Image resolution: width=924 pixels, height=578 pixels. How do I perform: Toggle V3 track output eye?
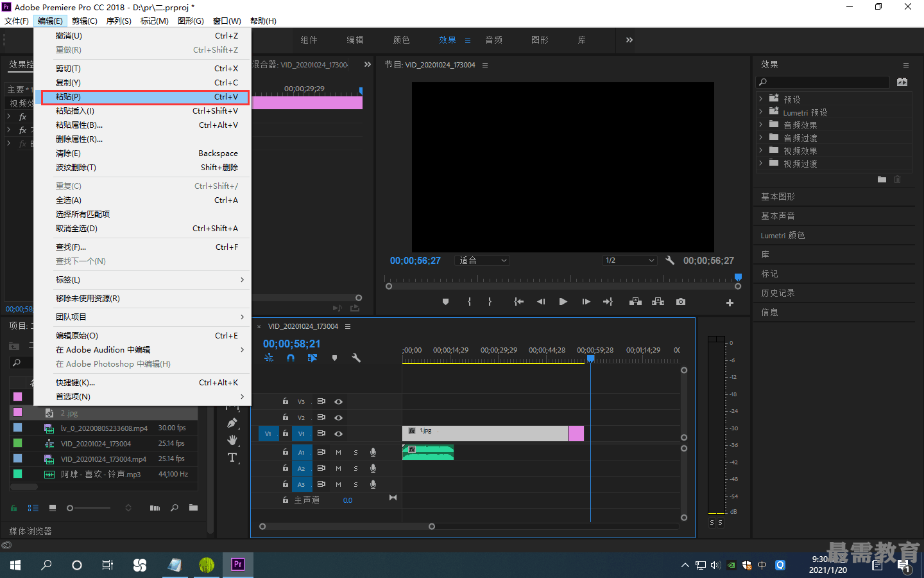338,401
